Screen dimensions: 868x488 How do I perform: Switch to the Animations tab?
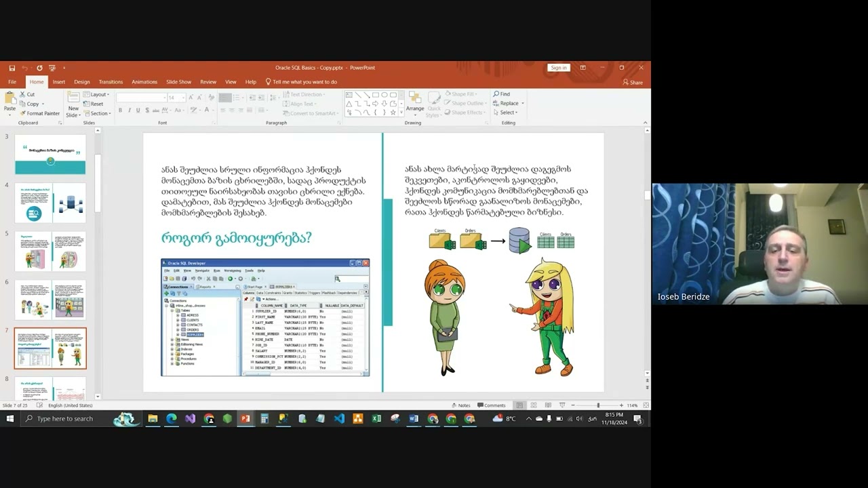(x=144, y=82)
